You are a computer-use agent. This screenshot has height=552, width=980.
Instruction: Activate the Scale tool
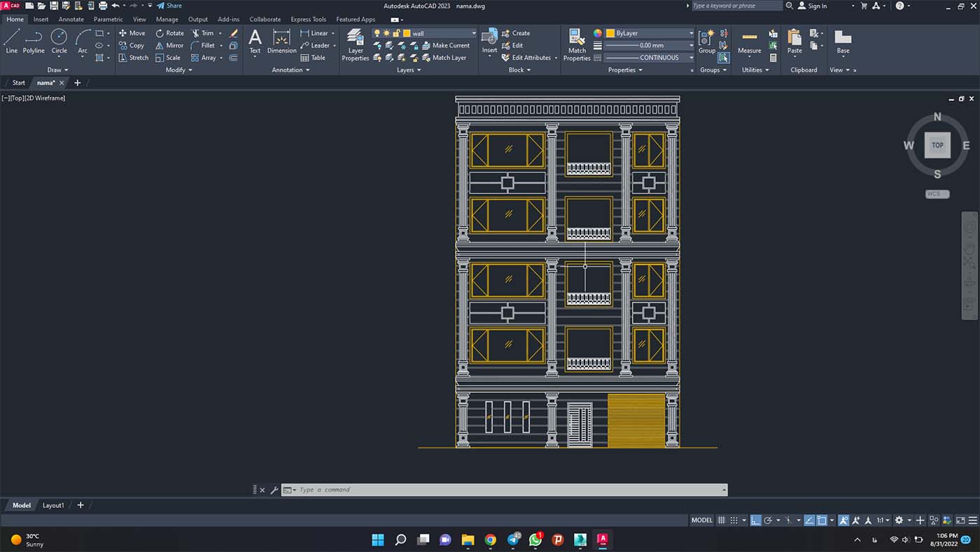[x=167, y=57]
